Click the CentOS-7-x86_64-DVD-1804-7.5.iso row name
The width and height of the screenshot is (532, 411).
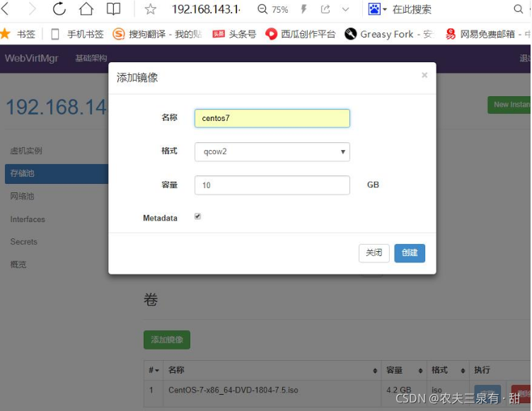point(233,390)
